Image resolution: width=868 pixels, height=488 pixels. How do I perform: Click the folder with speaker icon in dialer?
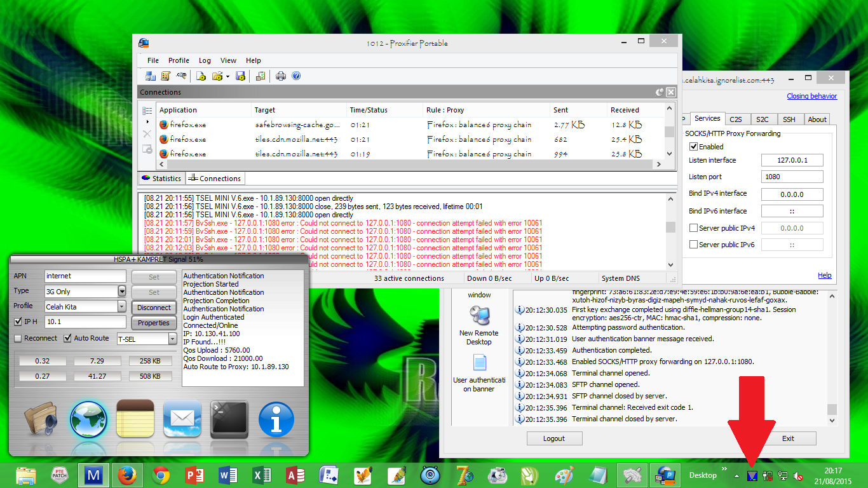tap(43, 420)
